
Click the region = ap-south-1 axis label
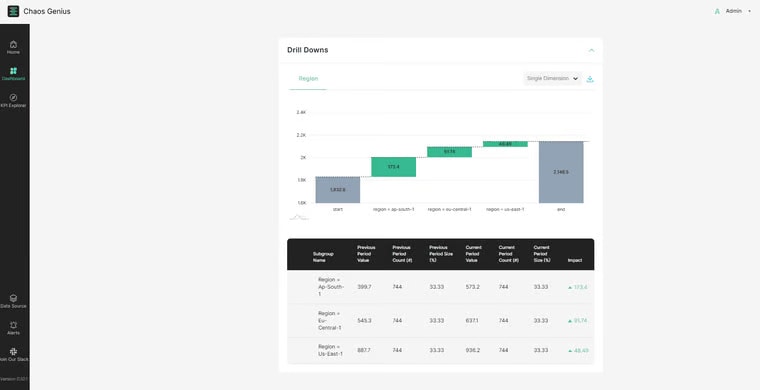[394, 209]
